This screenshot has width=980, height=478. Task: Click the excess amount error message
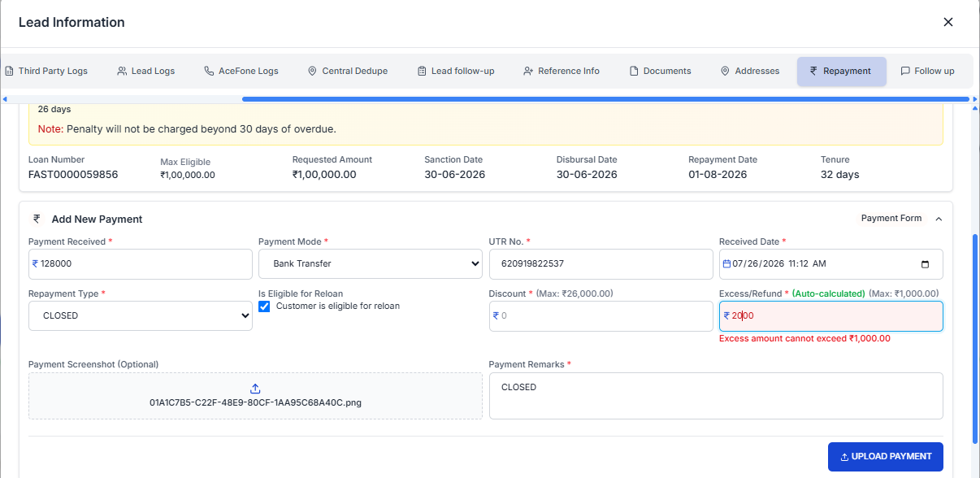point(804,339)
